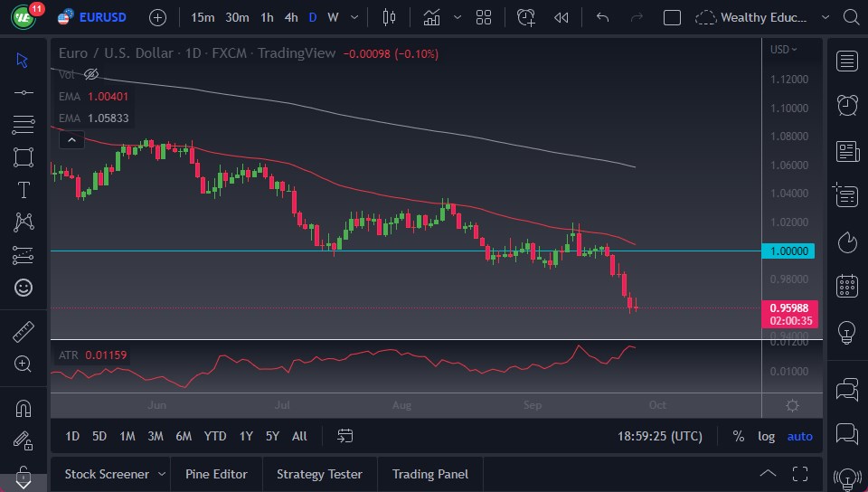Select the 4h timeframe button
This screenshot has height=492, width=868.
click(x=290, y=17)
